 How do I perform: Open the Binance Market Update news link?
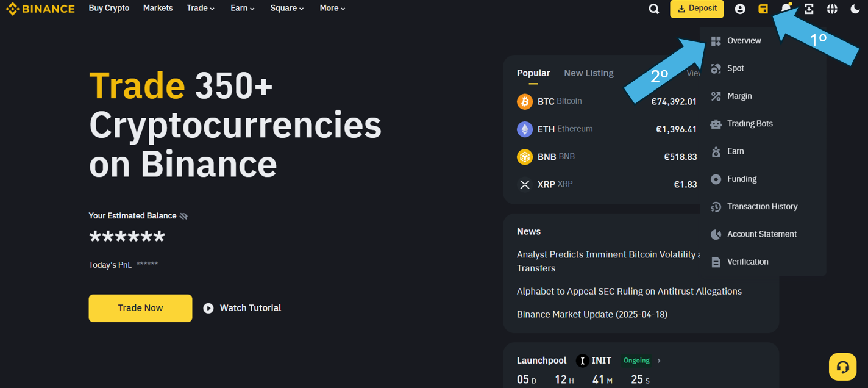pos(592,315)
